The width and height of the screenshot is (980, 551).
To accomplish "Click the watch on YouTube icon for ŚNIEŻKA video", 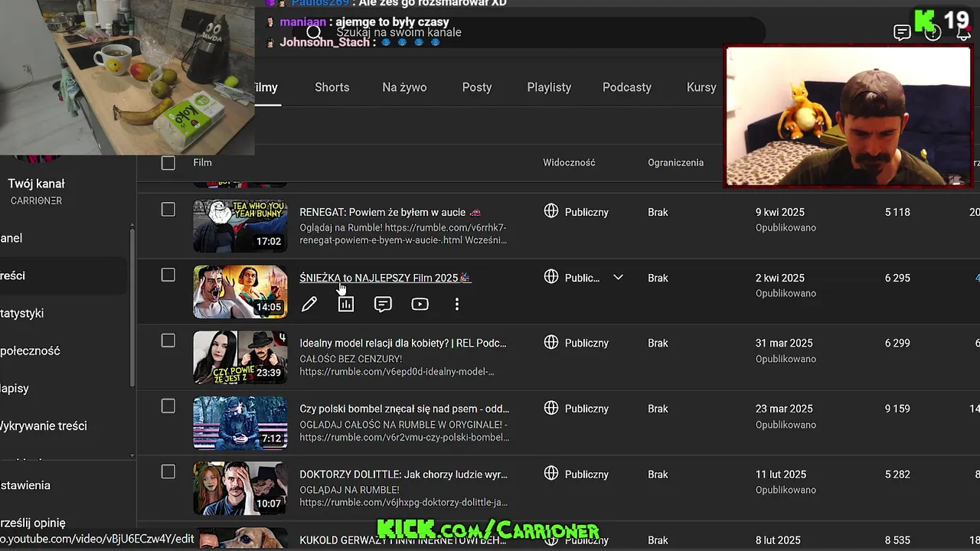I will tap(420, 305).
